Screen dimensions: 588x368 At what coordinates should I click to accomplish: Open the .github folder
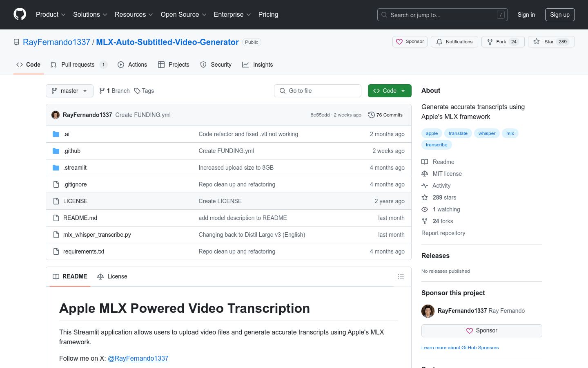[x=72, y=151]
